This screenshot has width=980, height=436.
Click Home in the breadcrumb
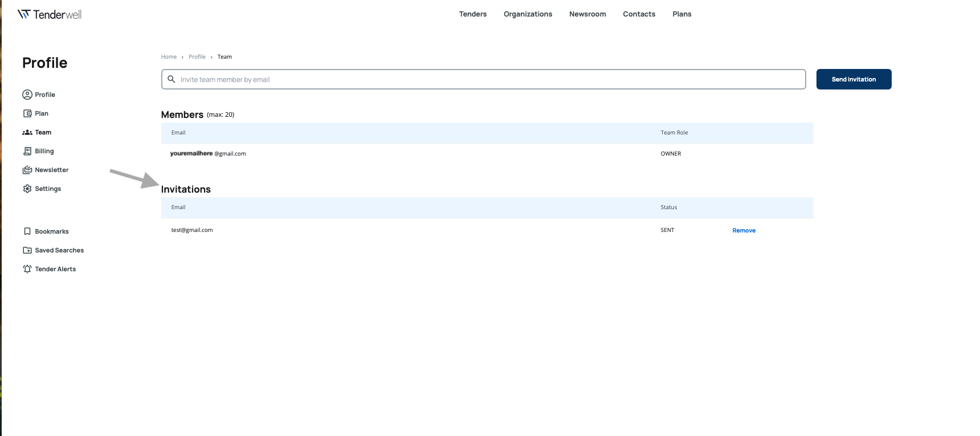click(x=169, y=57)
